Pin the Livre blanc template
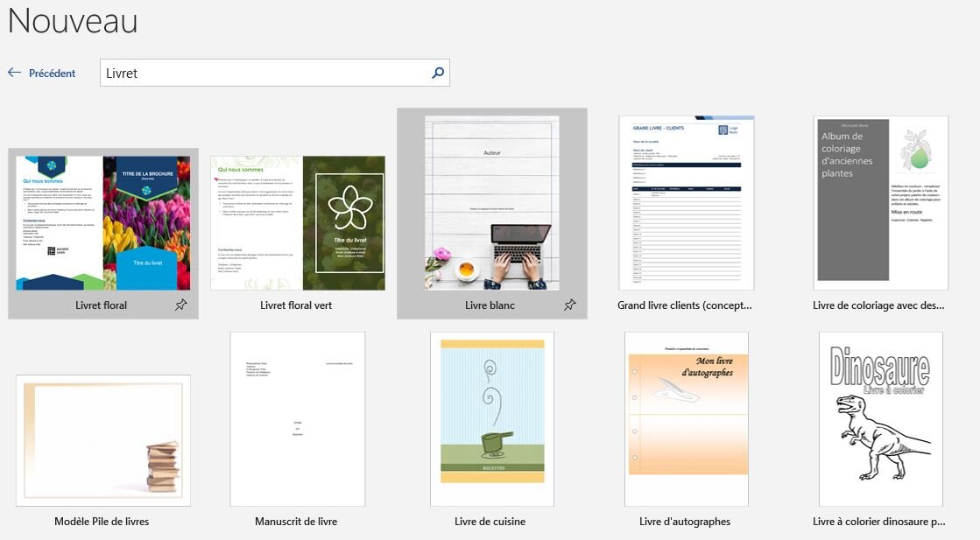 click(x=569, y=306)
